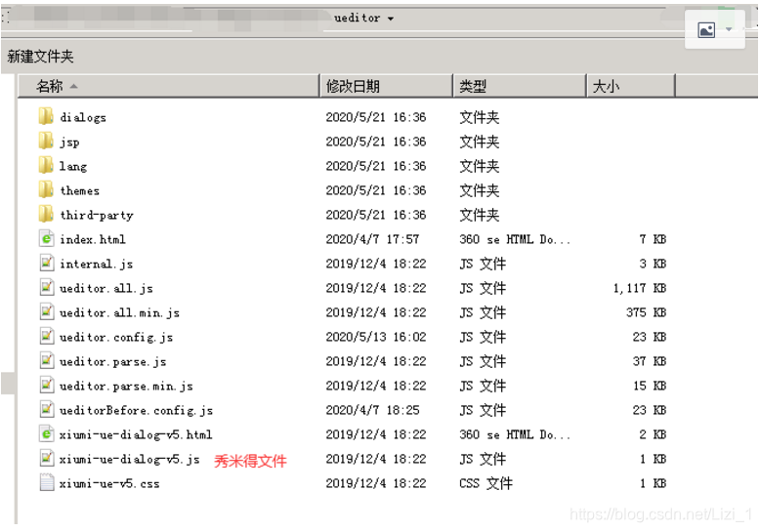Click the 2020/5/13 16:02 date cell

[x=376, y=336]
